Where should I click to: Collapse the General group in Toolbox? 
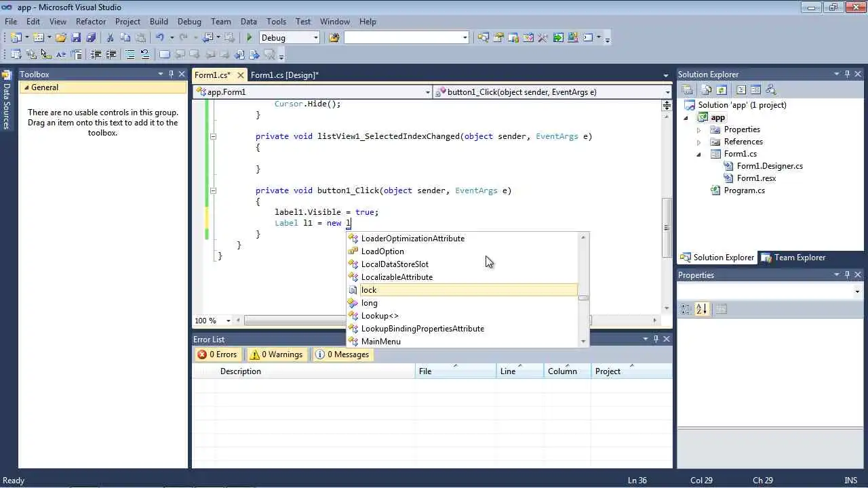point(26,87)
